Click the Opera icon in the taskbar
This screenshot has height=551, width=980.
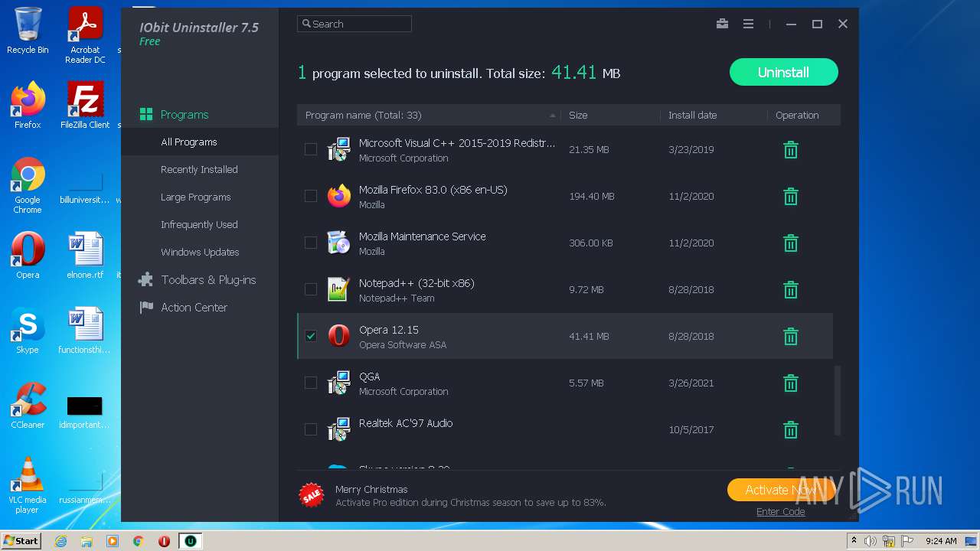tap(164, 541)
